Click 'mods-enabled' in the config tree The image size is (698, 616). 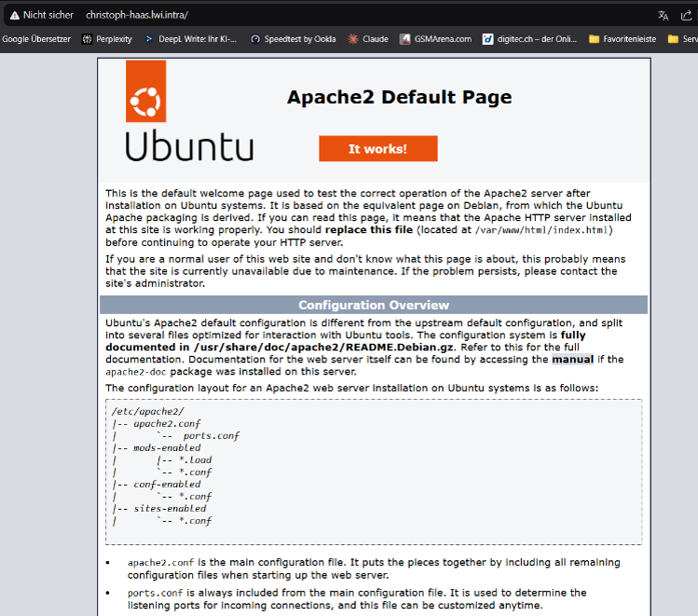(x=167, y=447)
